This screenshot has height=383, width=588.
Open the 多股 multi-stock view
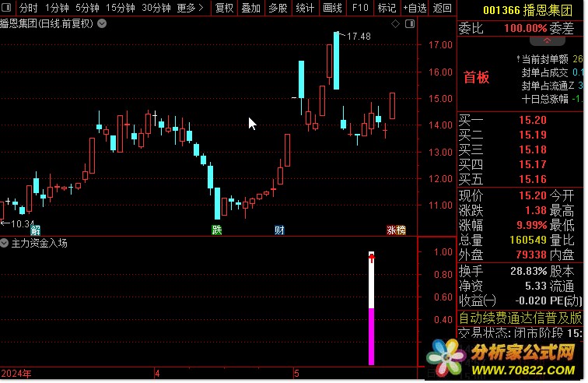pyautogui.click(x=278, y=8)
